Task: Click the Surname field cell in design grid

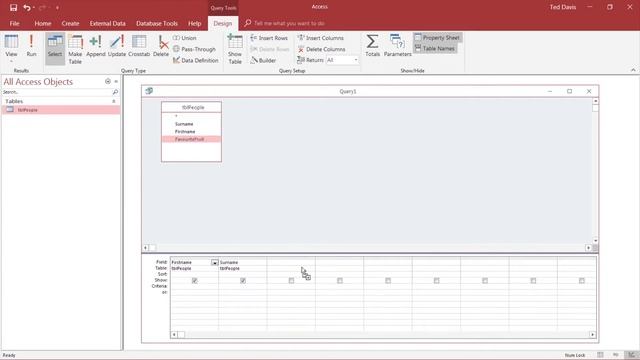Action: 242,262
